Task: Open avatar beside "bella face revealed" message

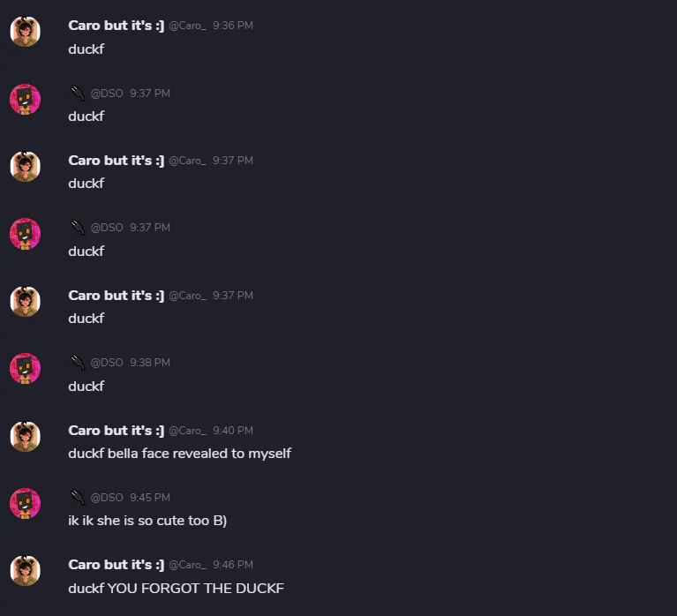Action: tap(25, 436)
